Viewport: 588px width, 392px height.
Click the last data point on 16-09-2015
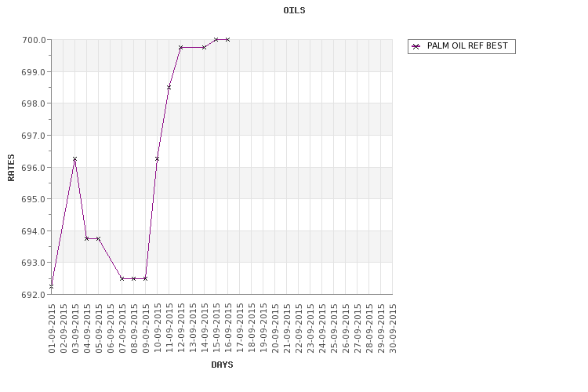pos(227,39)
